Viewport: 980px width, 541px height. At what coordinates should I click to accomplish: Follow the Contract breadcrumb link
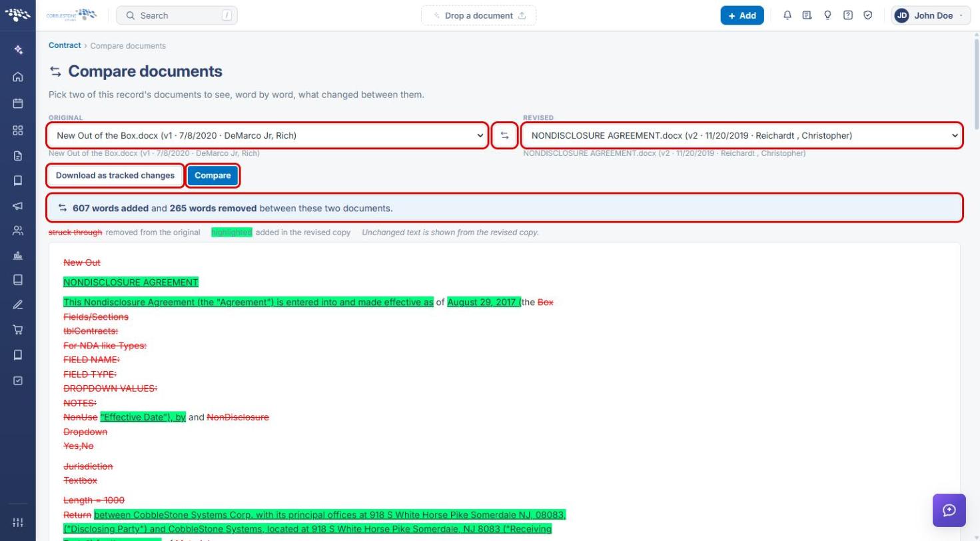pyautogui.click(x=65, y=45)
